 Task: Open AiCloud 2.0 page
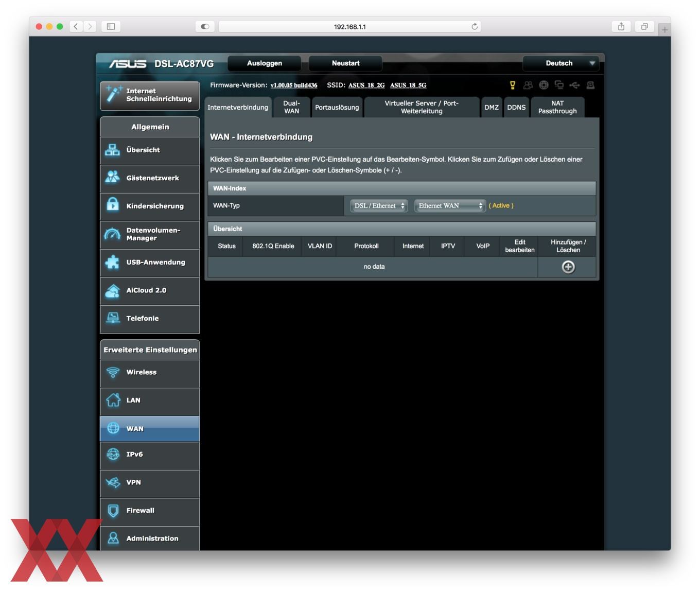tap(150, 290)
